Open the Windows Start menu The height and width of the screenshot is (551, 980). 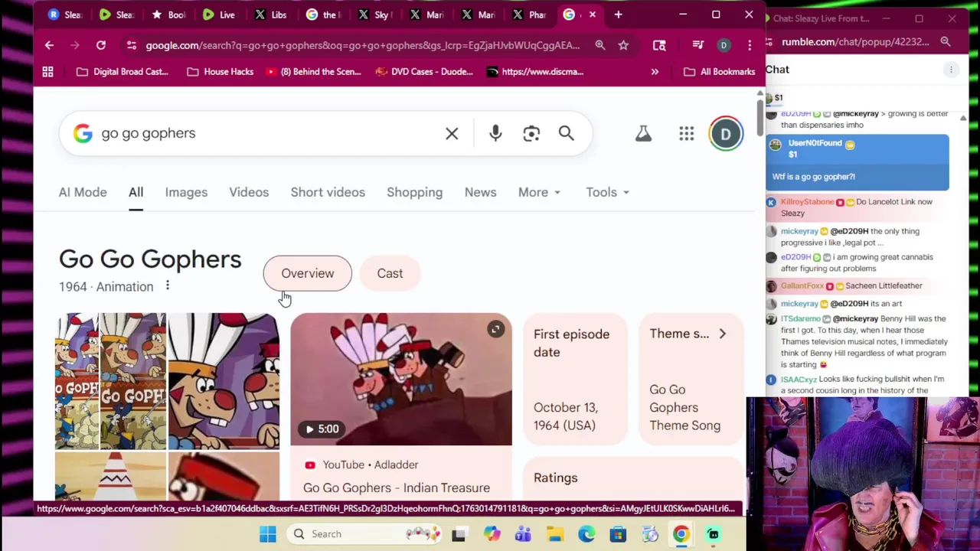click(267, 533)
